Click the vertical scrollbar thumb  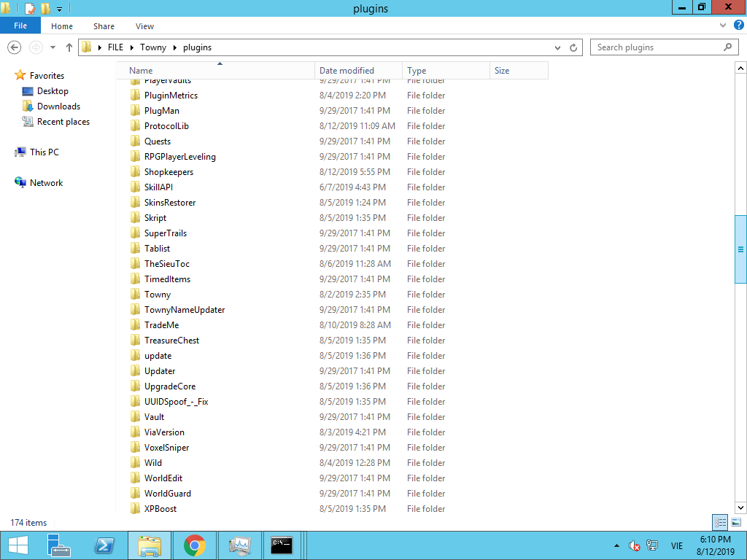pos(740,249)
